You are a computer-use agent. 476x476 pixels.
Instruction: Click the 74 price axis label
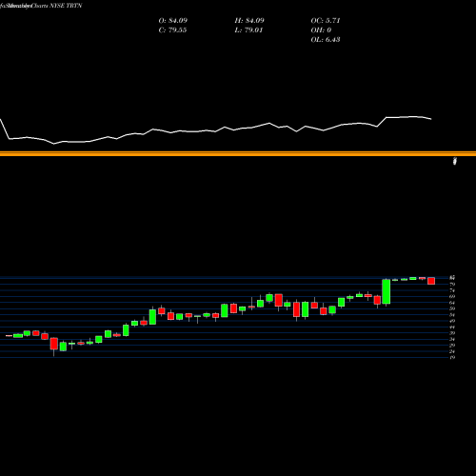[x=452, y=290]
